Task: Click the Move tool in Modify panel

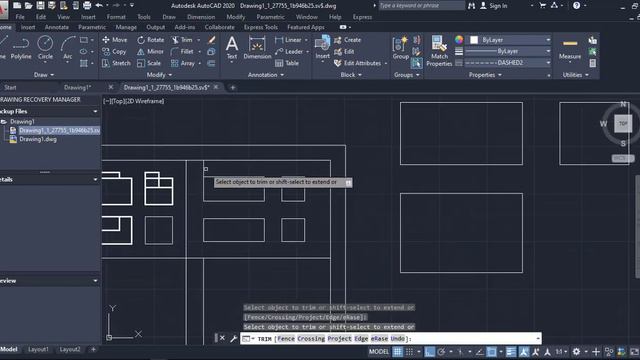Action: coord(115,40)
